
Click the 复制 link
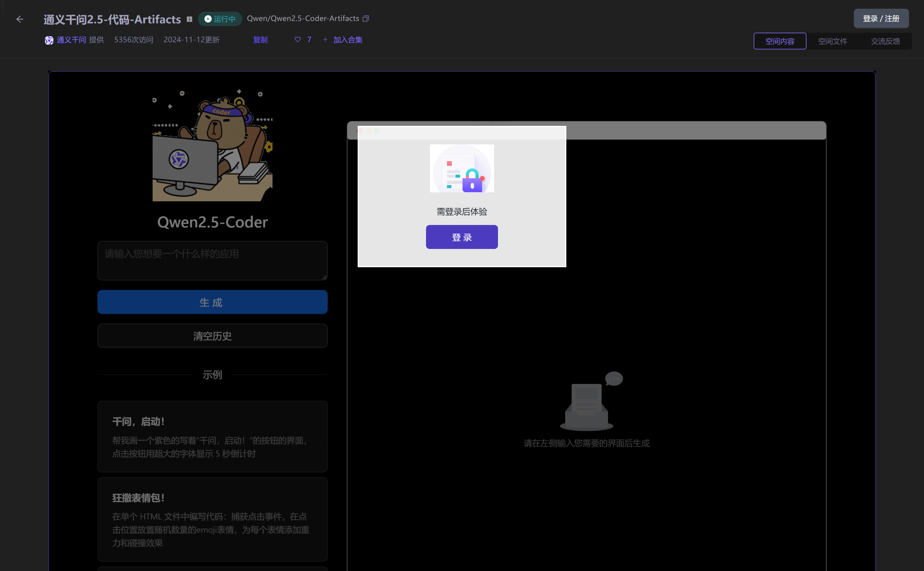coord(261,40)
